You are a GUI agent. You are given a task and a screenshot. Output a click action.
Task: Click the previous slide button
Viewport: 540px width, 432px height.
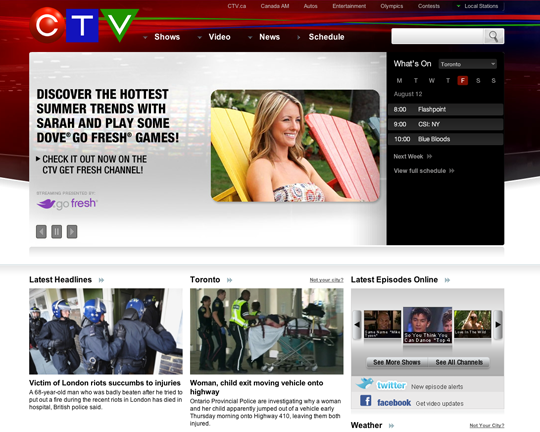(41, 232)
